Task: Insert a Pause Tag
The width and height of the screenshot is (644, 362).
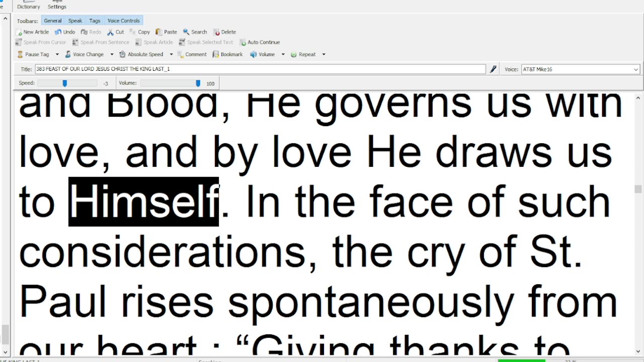Action: tap(33, 54)
